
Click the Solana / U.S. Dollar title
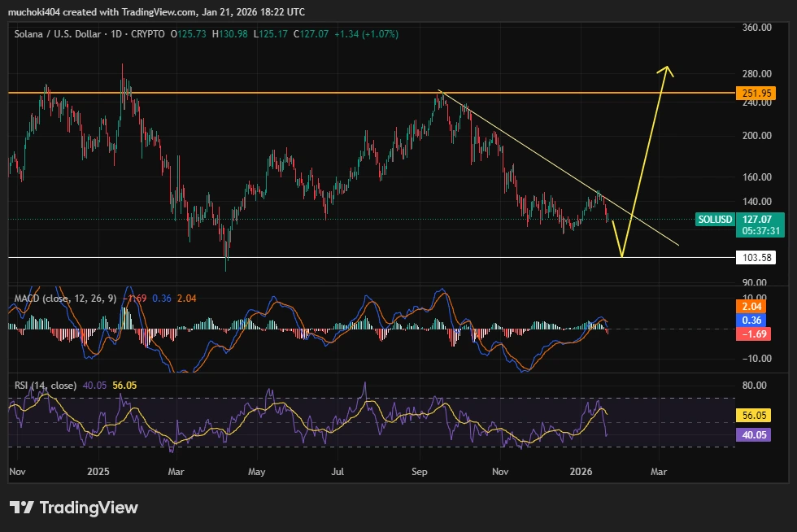(x=59, y=34)
